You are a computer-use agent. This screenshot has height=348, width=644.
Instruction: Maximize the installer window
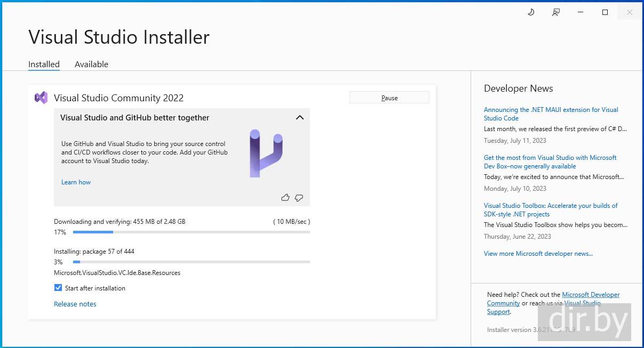[x=605, y=12]
